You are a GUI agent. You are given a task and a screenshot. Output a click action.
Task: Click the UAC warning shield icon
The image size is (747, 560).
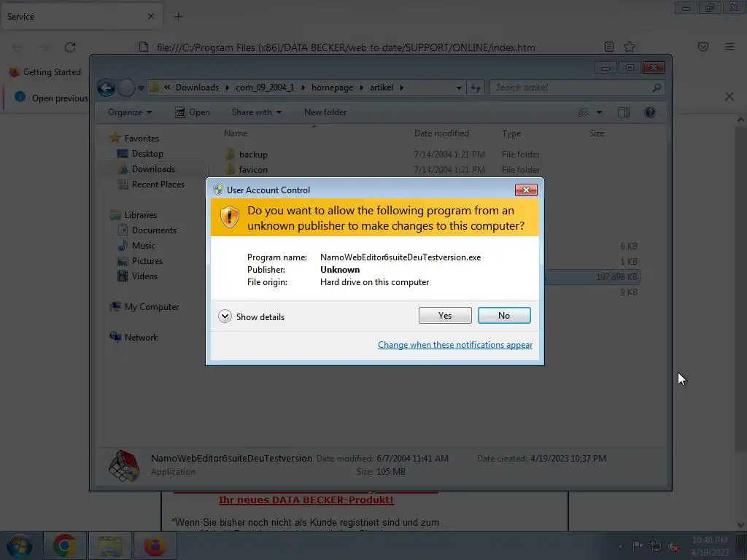[x=229, y=217]
